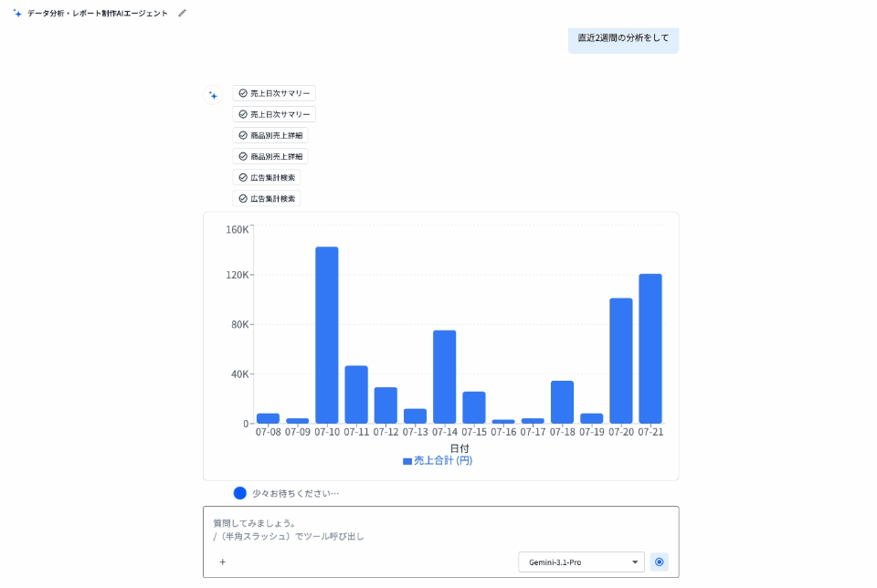Click the 日付 axis title
Viewport: 877px width, 588px height.
(460, 448)
